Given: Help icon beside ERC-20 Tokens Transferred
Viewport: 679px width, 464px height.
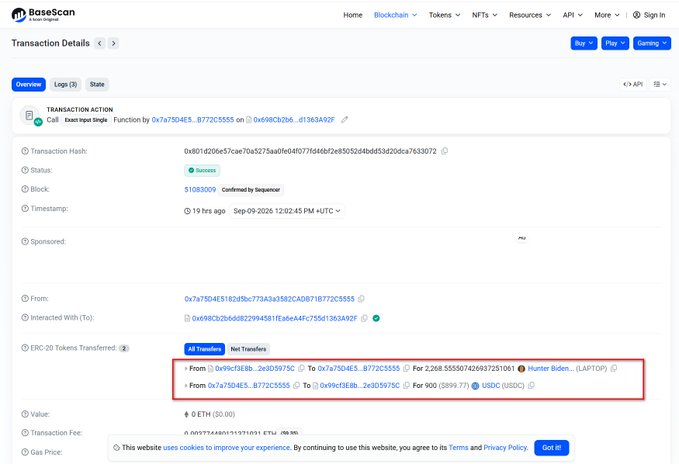Looking at the screenshot, I should 25,348.
